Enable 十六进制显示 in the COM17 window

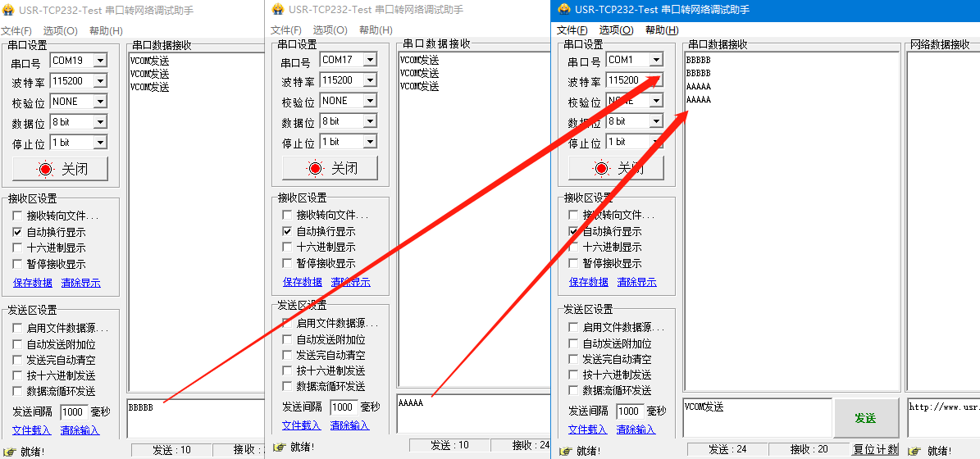tap(287, 248)
